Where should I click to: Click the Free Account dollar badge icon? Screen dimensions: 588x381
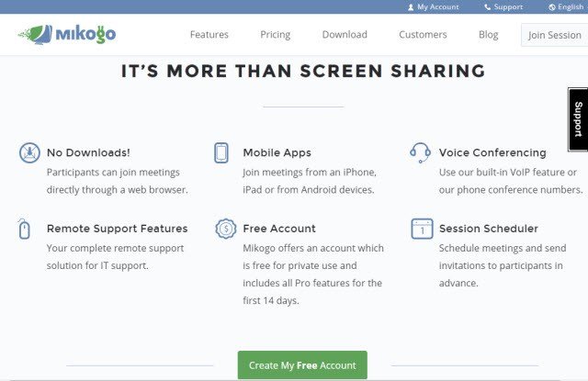(226, 229)
